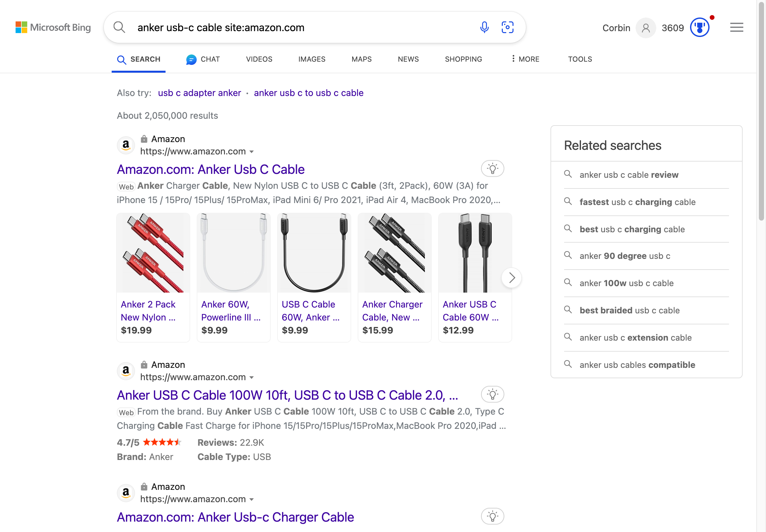Click insights lightbulb for Anker Usb C Cable result
Image resolution: width=766 pixels, height=532 pixels.
point(492,169)
